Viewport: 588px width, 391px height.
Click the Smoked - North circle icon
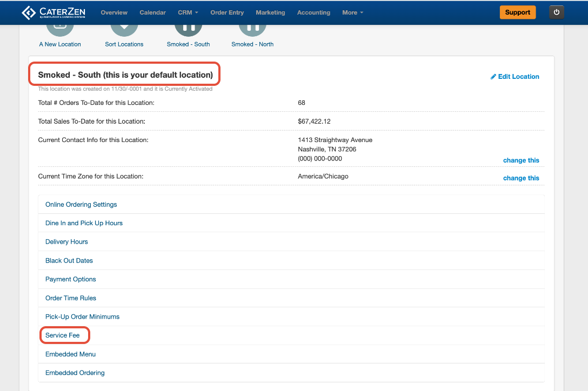252,30
